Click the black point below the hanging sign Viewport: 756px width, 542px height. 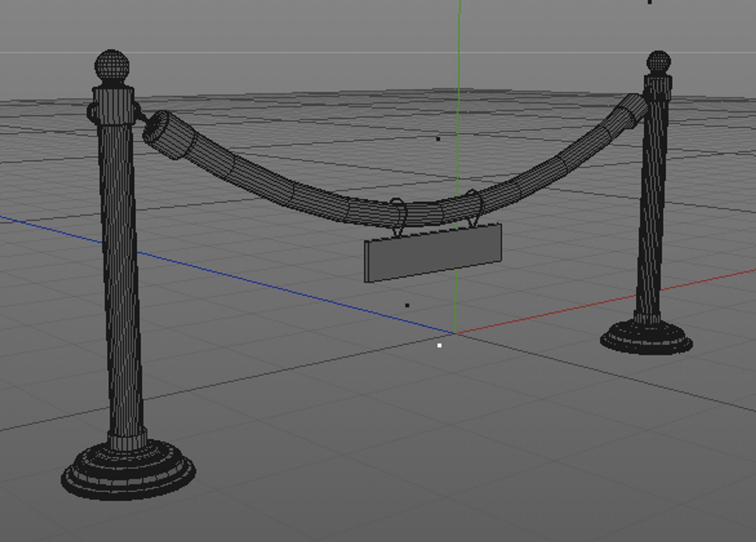click(407, 305)
